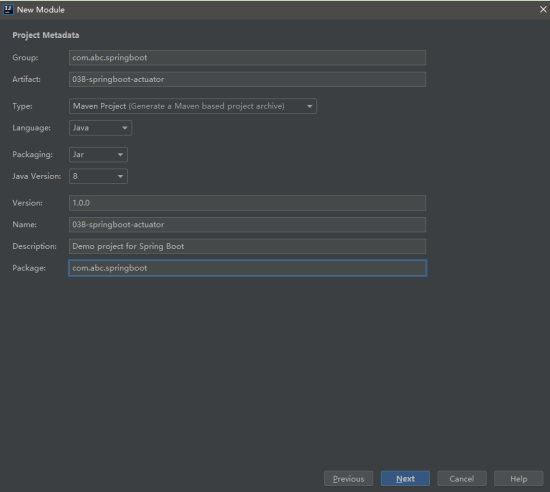Open the Type dropdown for Maven Project
This screenshot has height=492, width=550.
pos(193,106)
